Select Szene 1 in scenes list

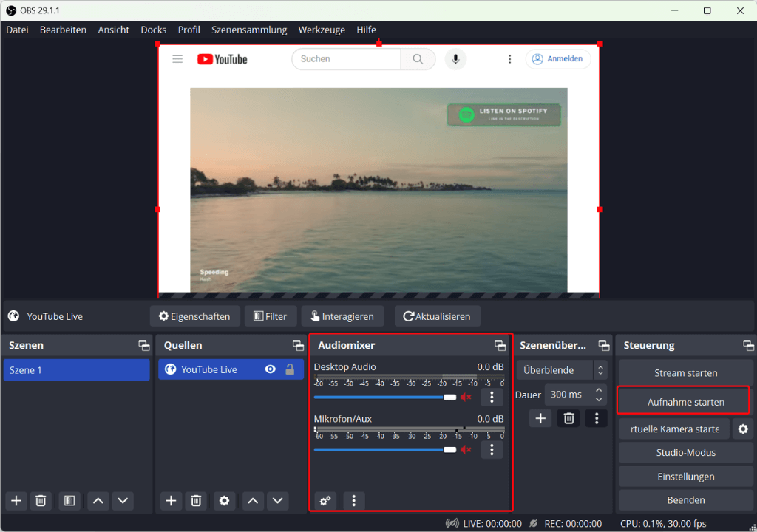(77, 370)
